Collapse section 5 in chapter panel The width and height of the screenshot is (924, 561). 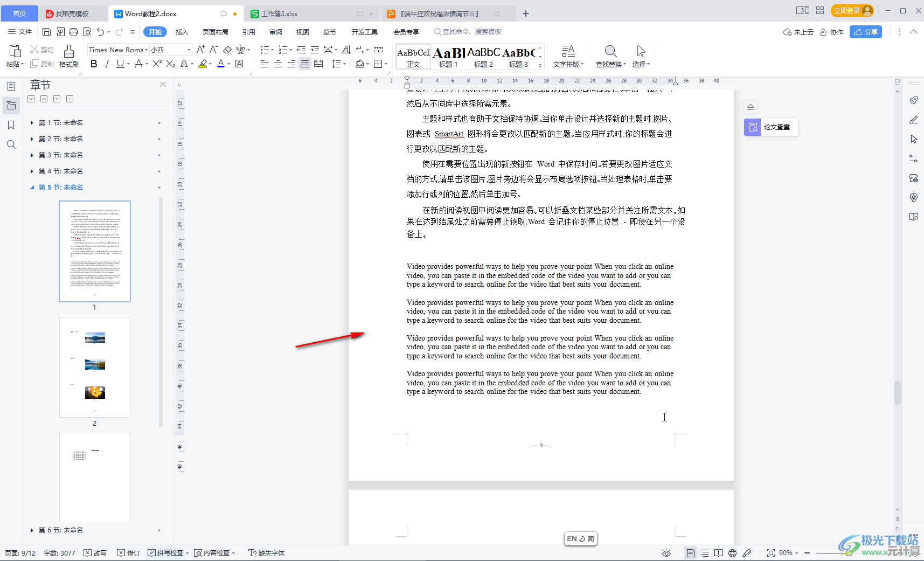pyautogui.click(x=32, y=188)
